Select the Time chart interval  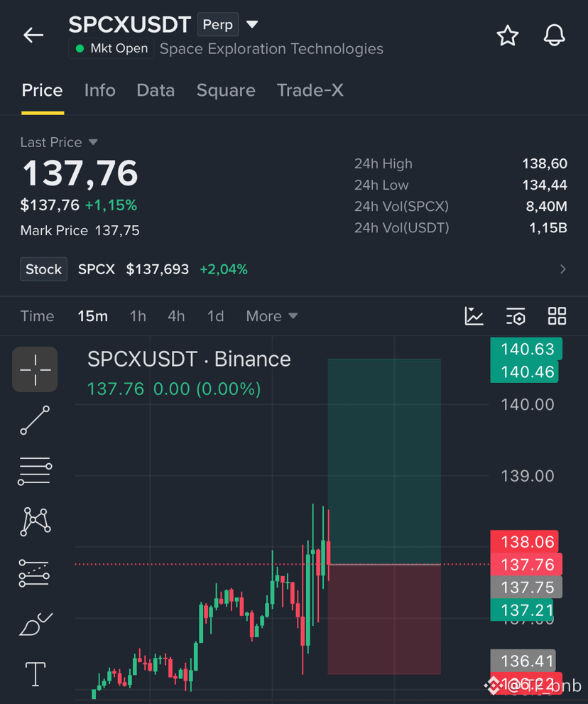pyautogui.click(x=37, y=316)
